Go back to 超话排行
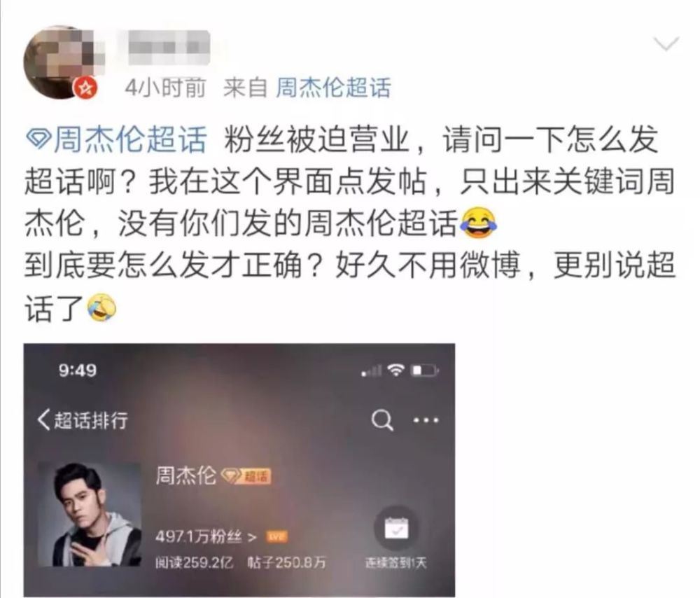700x598 pixels. pyautogui.click(x=83, y=420)
